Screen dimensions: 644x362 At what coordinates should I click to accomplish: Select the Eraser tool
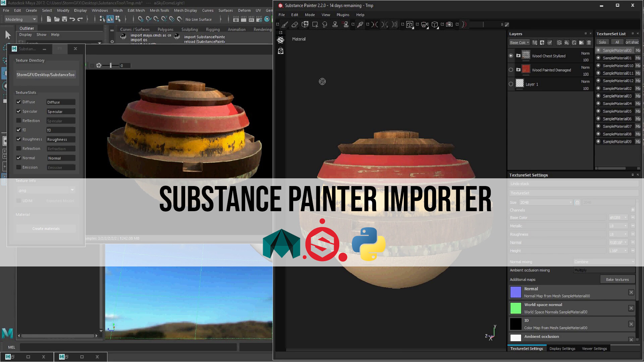[x=295, y=24]
